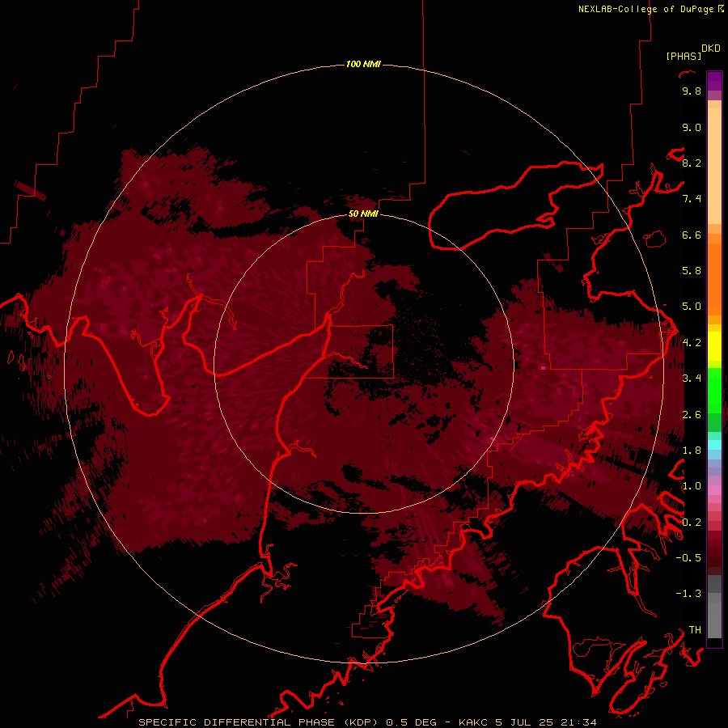Screen dimensions: 728x728
Task: Click the 2.6 scale value
Action: point(692,415)
